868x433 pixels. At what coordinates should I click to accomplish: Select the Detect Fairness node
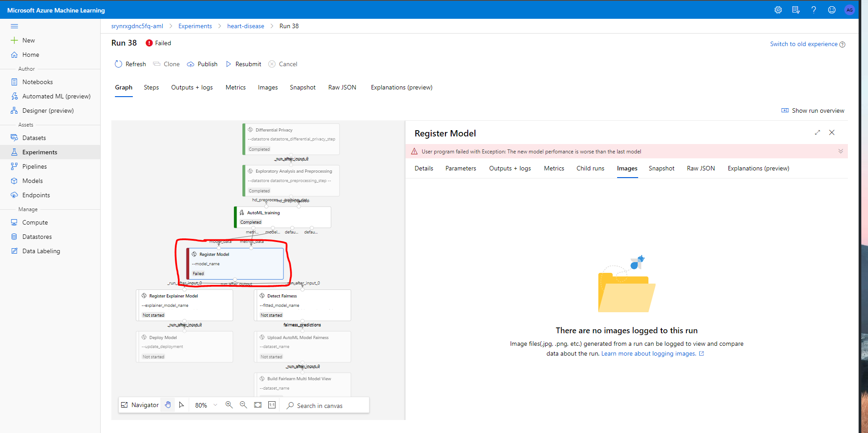tap(302, 306)
